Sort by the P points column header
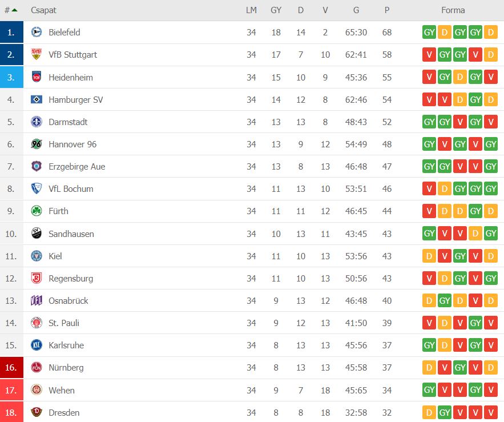The width and height of the screenshot is (504, 422). tap(387, 10)
